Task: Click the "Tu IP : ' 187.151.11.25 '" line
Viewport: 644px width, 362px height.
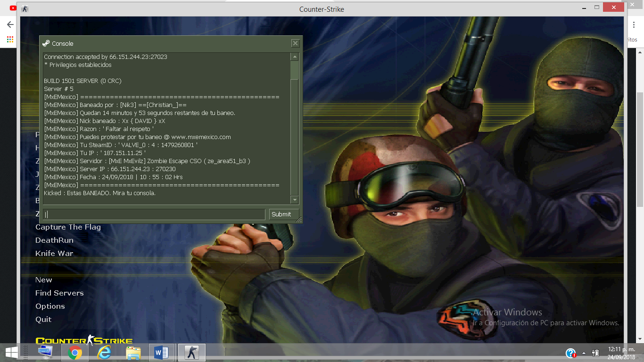Action: pyautogui.click(x=95, y=153)
